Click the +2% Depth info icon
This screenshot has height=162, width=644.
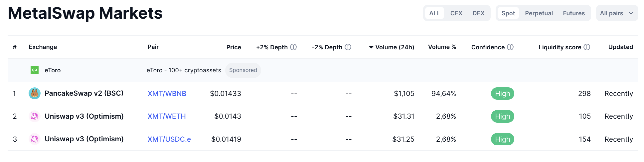click(293, 47)
